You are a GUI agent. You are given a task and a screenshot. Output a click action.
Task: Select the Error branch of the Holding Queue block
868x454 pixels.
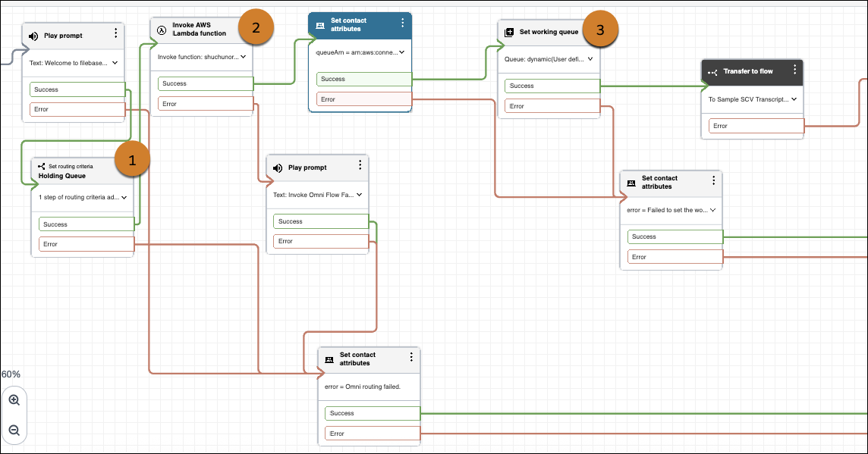(86, 244)
